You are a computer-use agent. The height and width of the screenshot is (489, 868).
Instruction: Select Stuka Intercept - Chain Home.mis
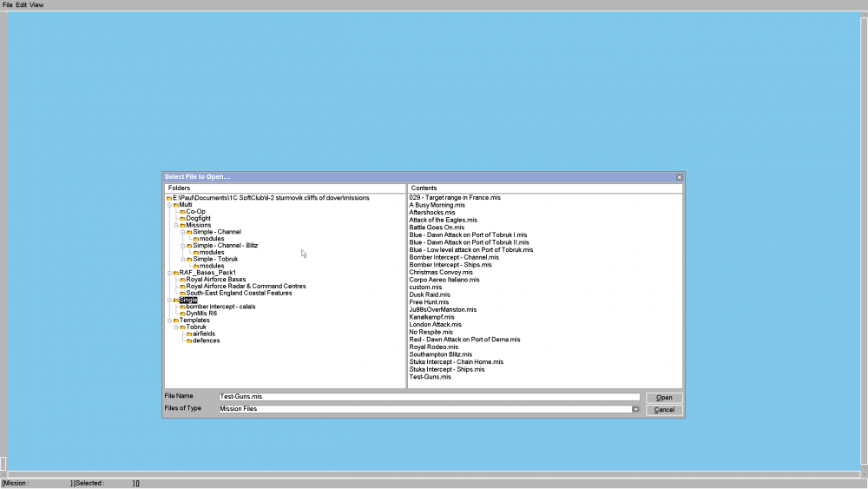[x=457, y=362]
